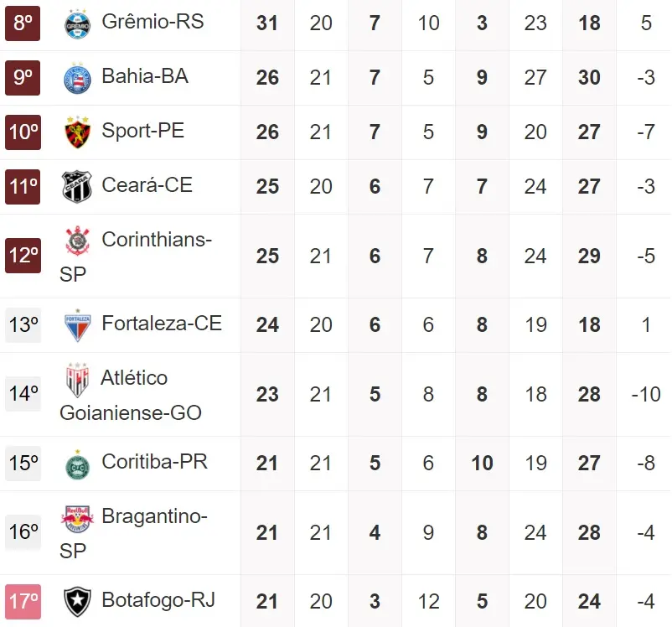Click the Fortaleza-CE team crest
Viewport: 672px width, 627px height.
point(77,325)
